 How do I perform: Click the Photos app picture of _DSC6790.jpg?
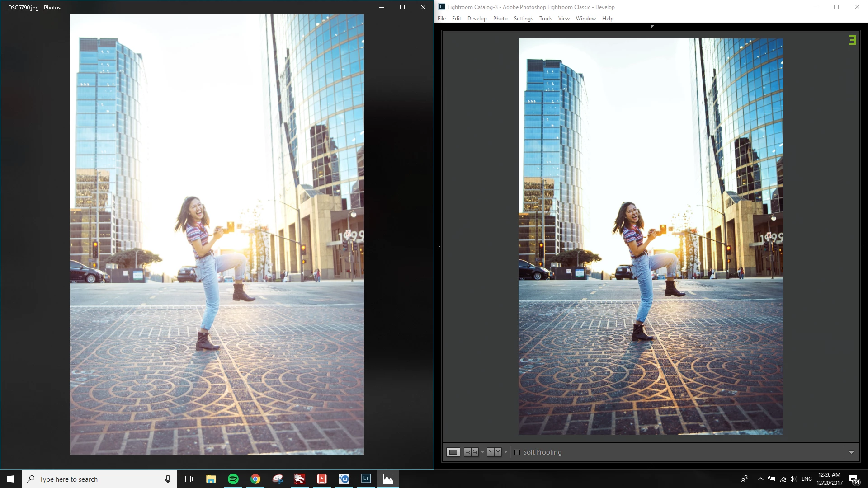pyautogui.click(x=217, y=235)
